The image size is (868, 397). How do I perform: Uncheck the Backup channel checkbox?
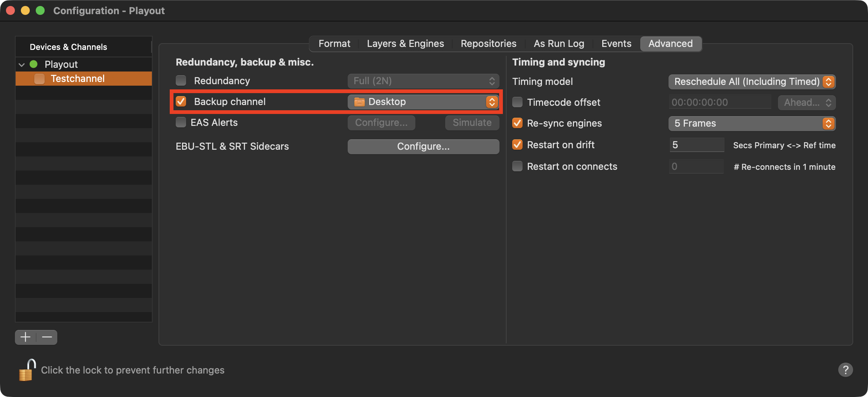pyautogui.click(x=181, y=101)
